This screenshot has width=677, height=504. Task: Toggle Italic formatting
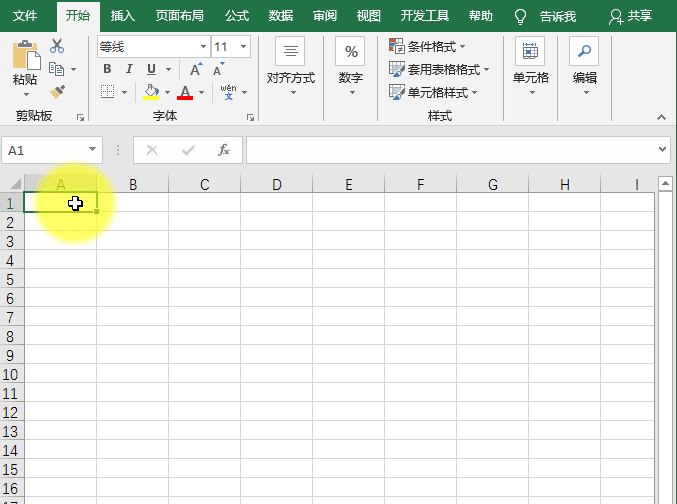click(129, 69)
